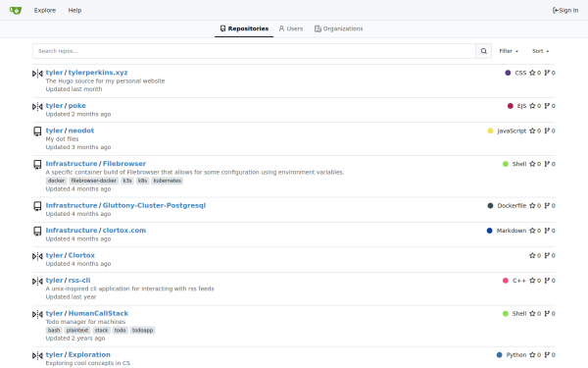Open the Help menu item
The height and width of the screenshot is (368, 588).
[74, 10]
